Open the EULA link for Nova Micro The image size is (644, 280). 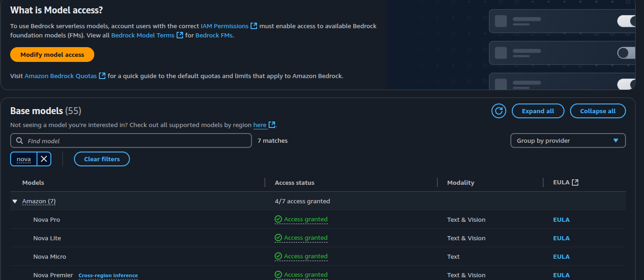[561, 256]
